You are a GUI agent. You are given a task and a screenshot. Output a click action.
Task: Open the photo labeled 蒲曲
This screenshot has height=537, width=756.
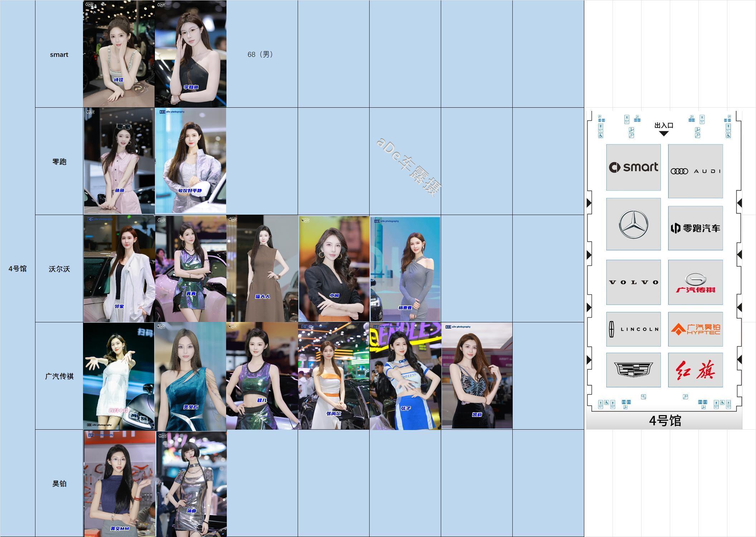191,484
